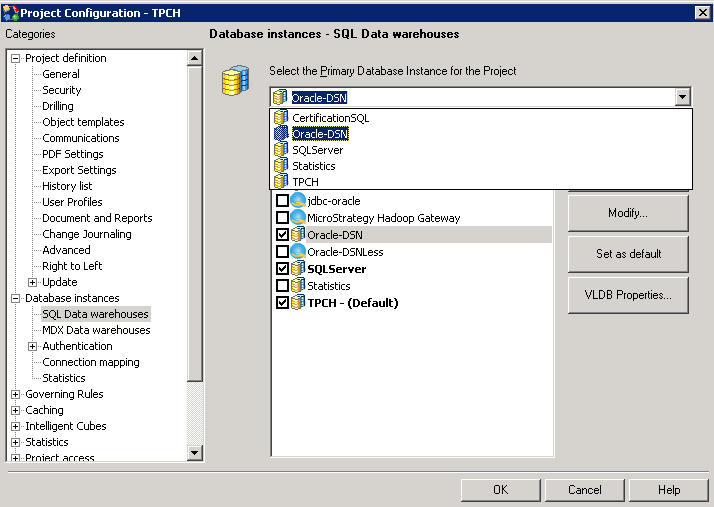Enable the jdbc-oracle checkbox
The width and height of the screenshot is (714, 507).
(x=282, y=201)
